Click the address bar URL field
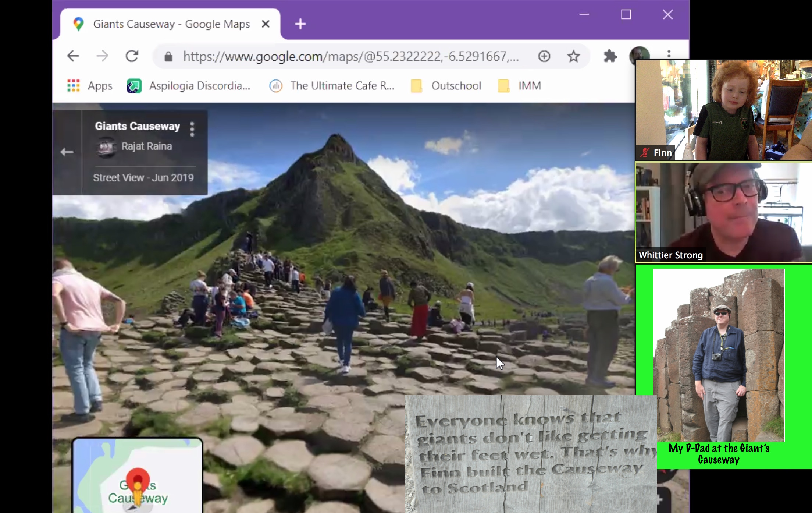 [349, 57]
